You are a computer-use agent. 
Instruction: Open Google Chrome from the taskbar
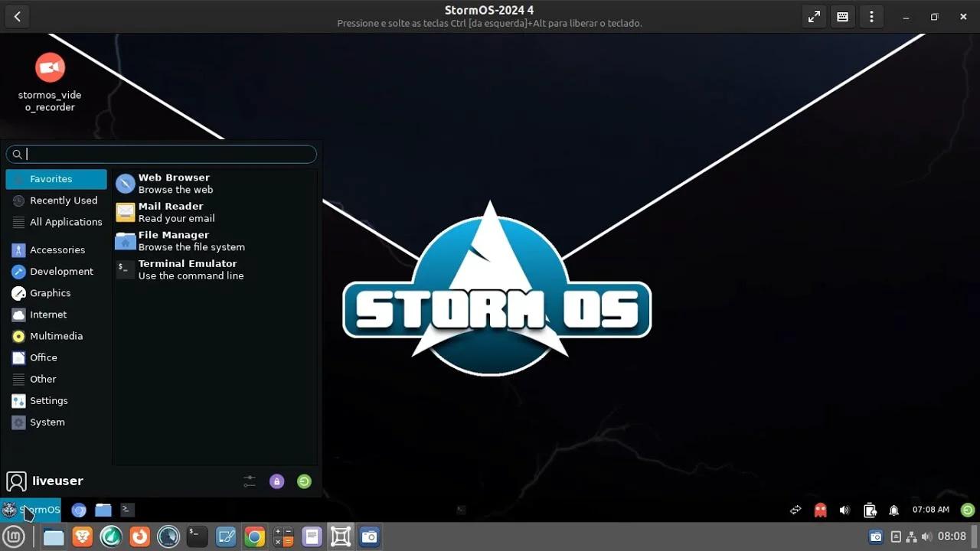pos(255,536)
